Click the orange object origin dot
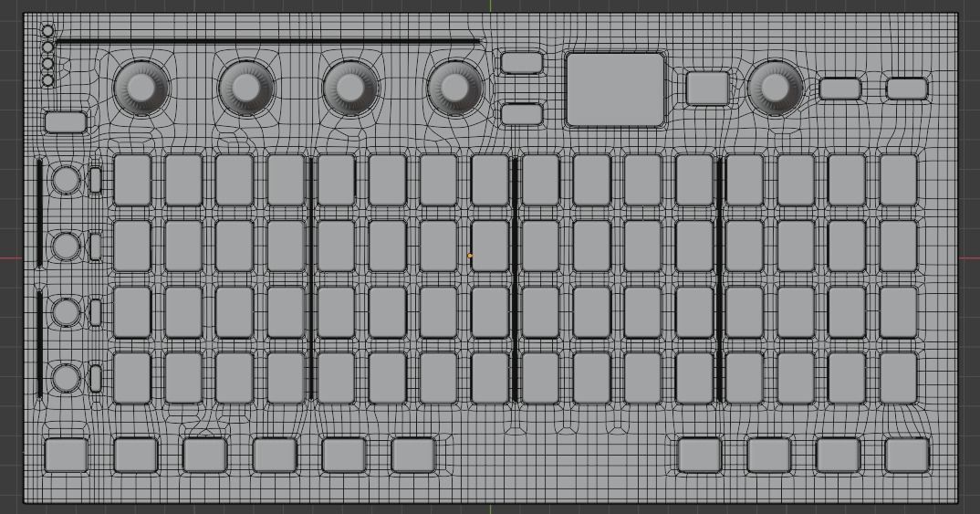Image resolution: width=980 pixels, height=514 pixels. 470,256
